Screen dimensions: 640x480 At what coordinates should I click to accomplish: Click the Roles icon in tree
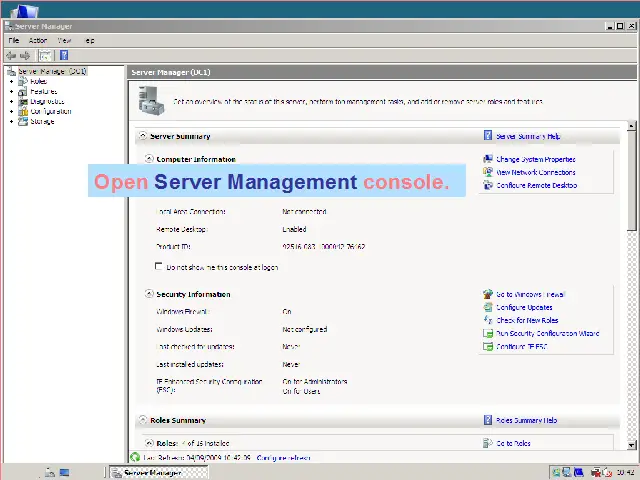tap(23, 81)
